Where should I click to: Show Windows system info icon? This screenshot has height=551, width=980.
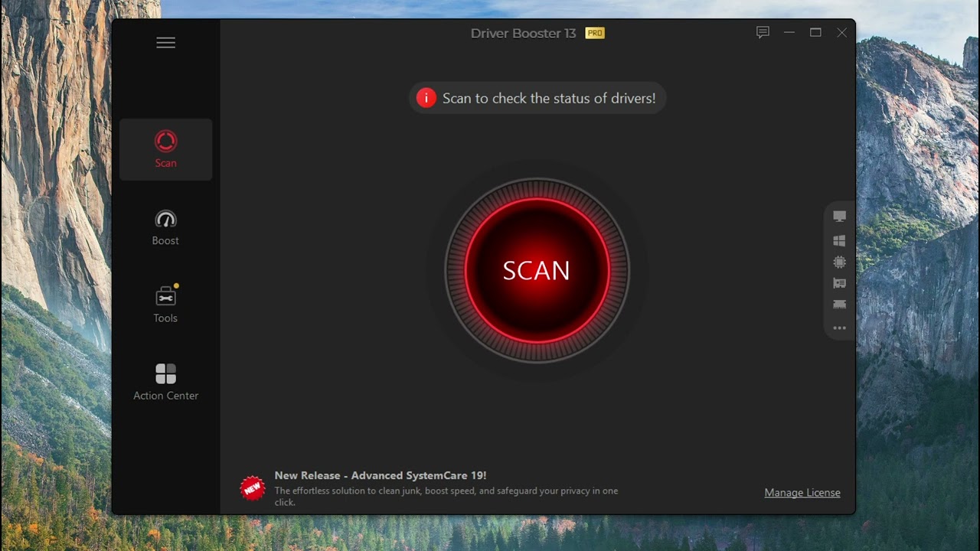click(839, 240)
